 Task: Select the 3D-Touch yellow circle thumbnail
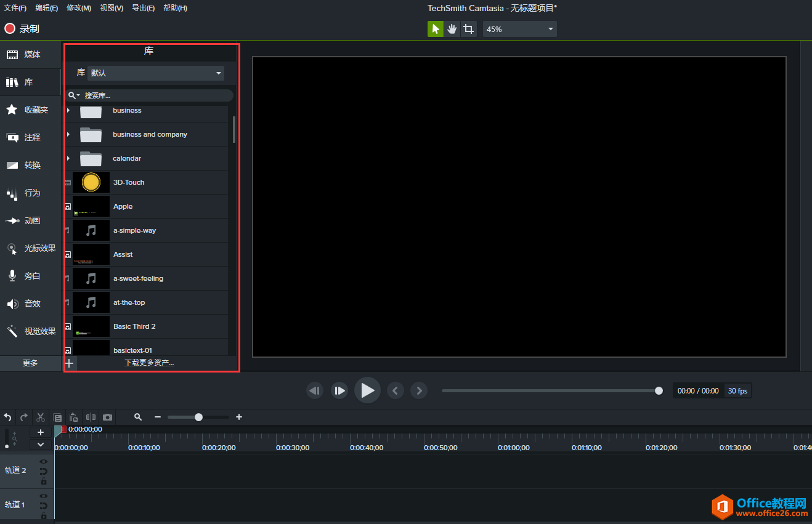[x=91, y=182]
